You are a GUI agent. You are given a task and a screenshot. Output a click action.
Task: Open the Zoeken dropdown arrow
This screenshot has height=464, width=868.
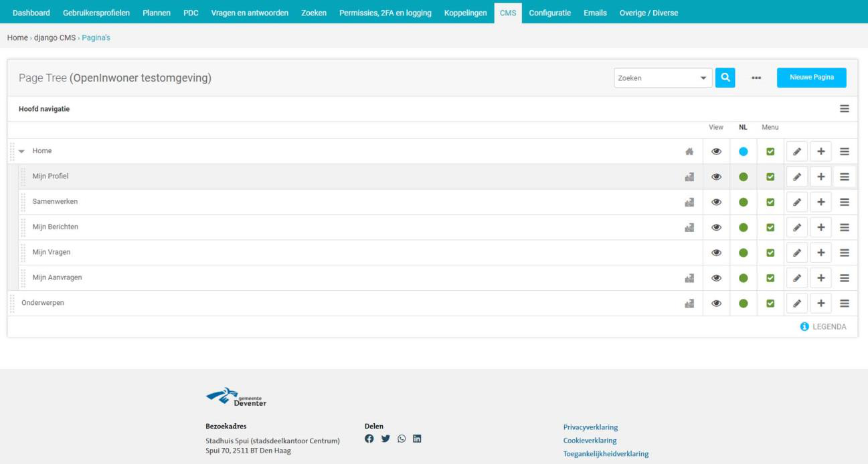[x=703, y=78]
